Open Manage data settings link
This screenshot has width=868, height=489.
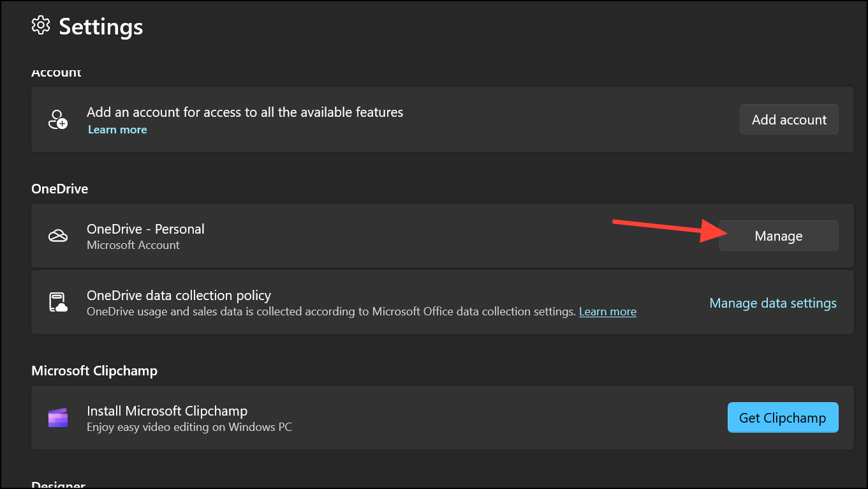pos(773,303)
